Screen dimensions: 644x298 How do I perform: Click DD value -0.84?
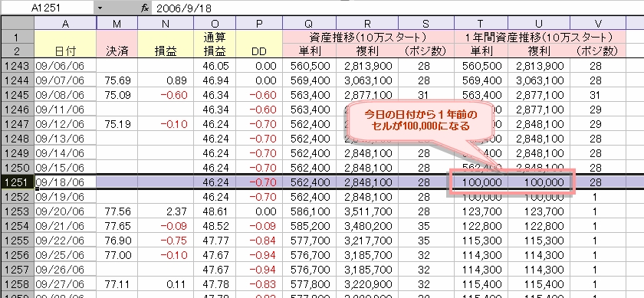(259, 240)
